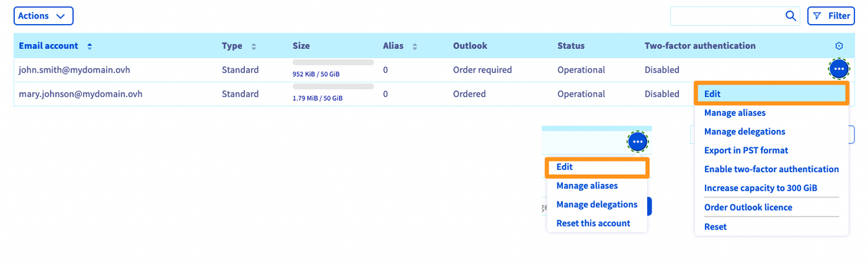Image resolution: width=868 pixels, height=268 pixels.
Task: Click the three-dot button on john.smith's row
Action: pos(839,69)
